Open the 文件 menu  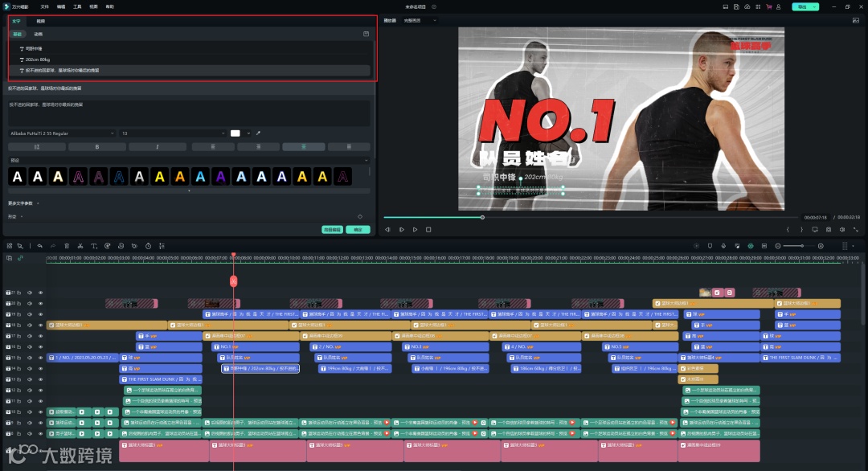click(45, 6)
